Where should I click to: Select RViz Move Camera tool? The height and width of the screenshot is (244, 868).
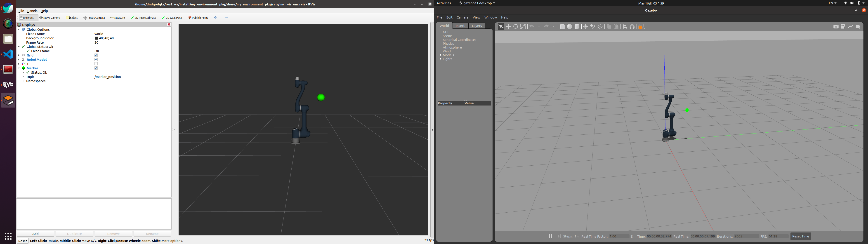coord(50,18)
